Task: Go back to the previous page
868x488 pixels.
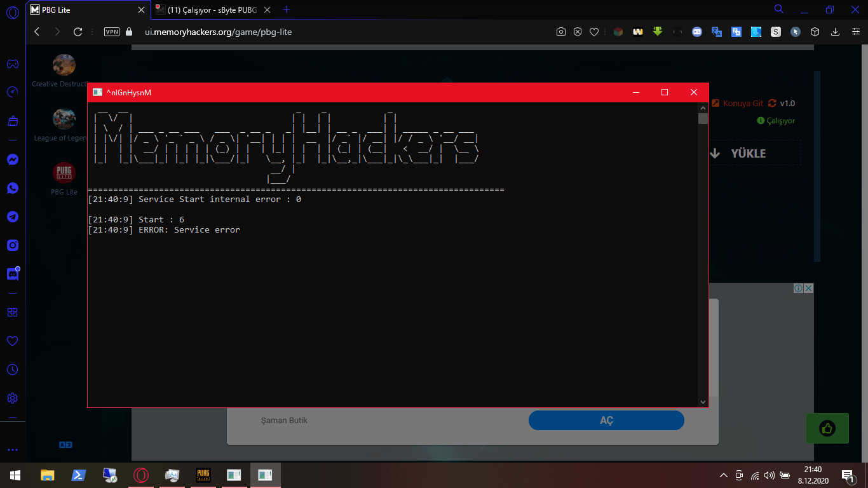Action: [37, 32]
